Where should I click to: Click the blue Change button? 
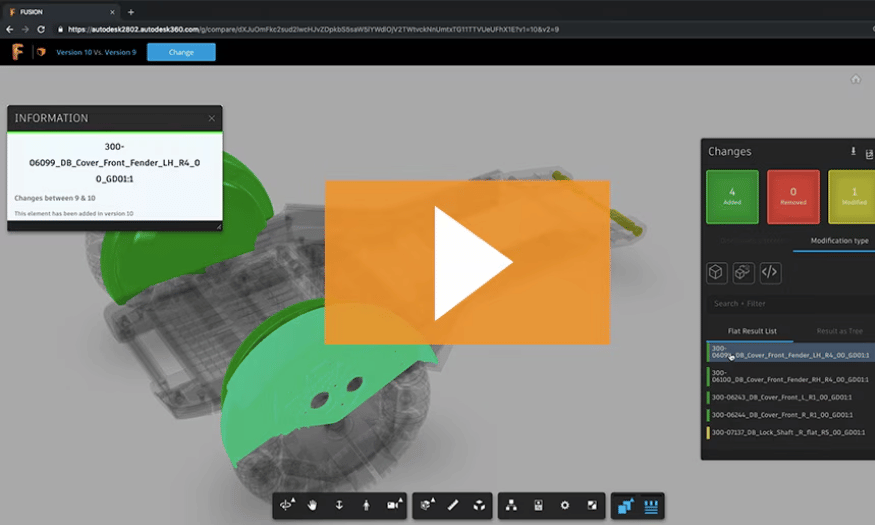(181, 52)
